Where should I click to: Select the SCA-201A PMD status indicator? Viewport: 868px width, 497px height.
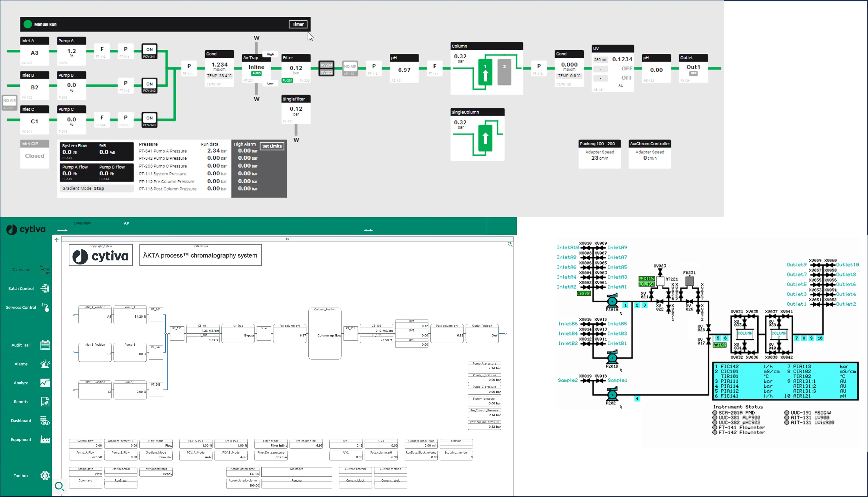[x=714, y=413]
